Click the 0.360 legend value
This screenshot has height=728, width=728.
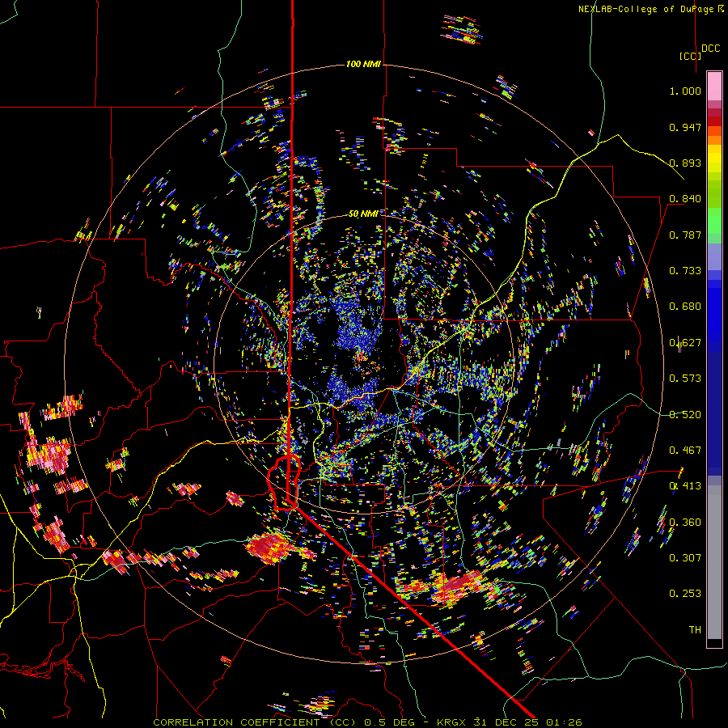pos(685,523)
